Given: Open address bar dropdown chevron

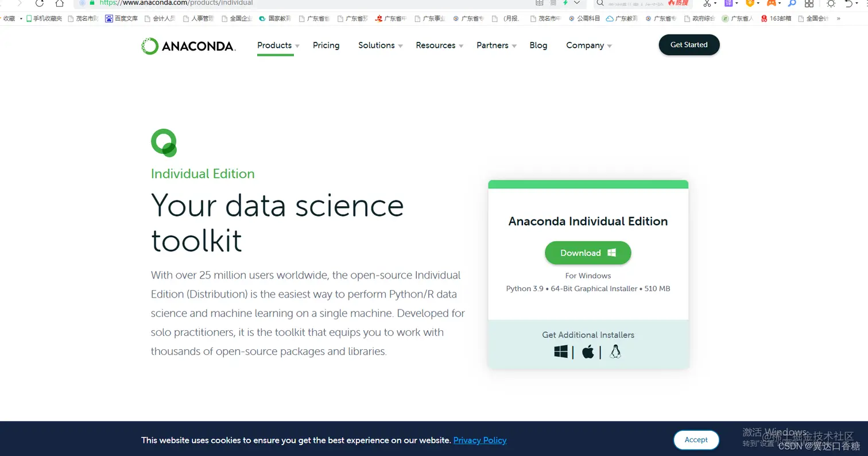Looking at the screenshot, I should click(577, 3).
